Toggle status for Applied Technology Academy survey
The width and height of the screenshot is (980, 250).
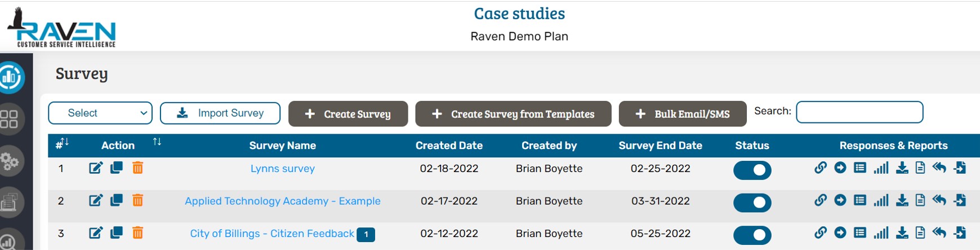(752, 202)
